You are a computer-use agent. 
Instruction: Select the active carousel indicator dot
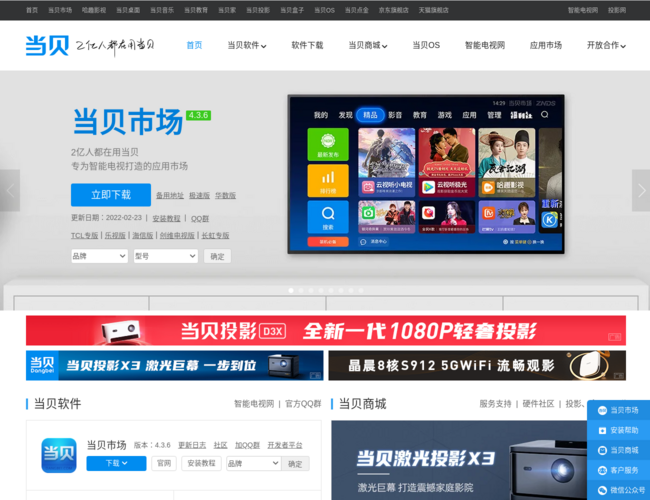(291, 290)
